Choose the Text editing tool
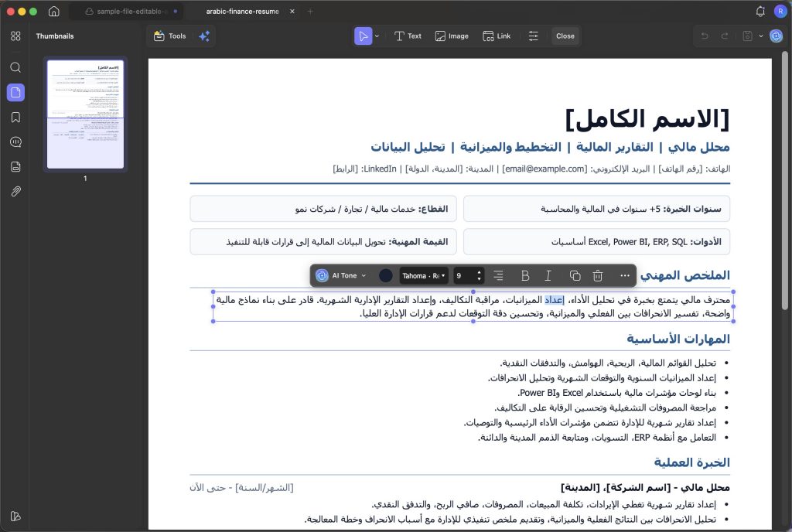The height and width of the screenshot is (532, 792). (x=408, y=36)
